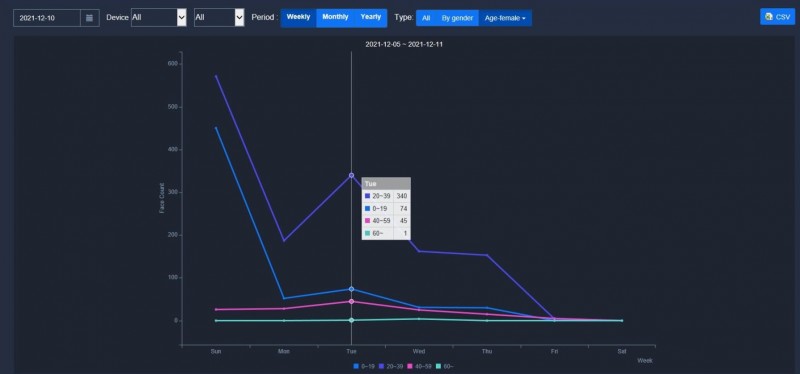The height and width of the screenshot is (374, 800).
Task: Toggle the 40~59 legend series
Action: (420, 366)
